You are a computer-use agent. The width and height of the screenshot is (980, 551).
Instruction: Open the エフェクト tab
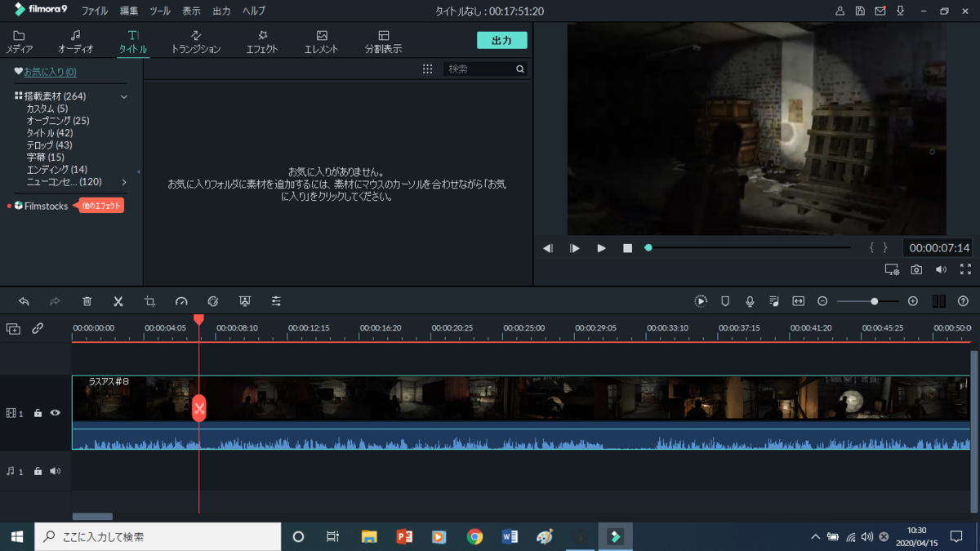click(262, 42)
